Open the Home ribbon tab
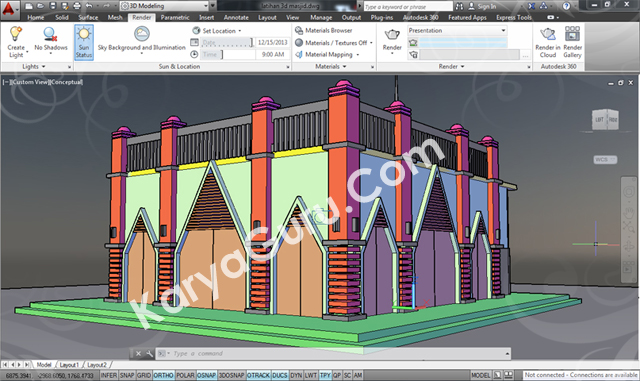 coord(36,18)
